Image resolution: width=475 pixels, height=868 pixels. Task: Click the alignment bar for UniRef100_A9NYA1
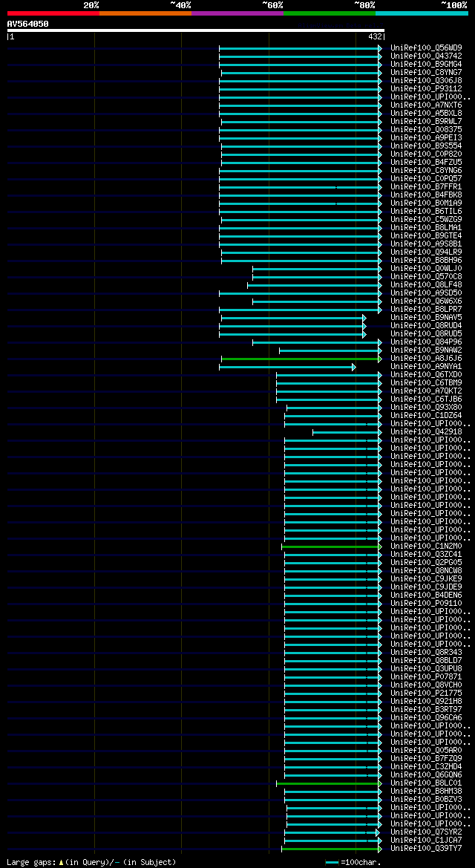(x=287, y=367)
